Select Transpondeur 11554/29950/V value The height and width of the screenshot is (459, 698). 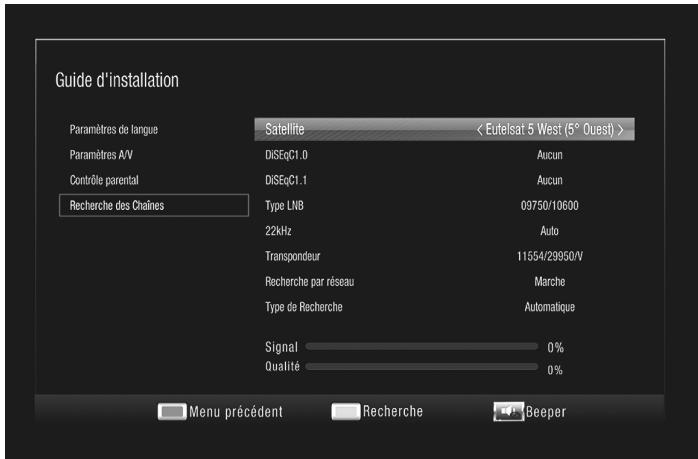(549, 257)
